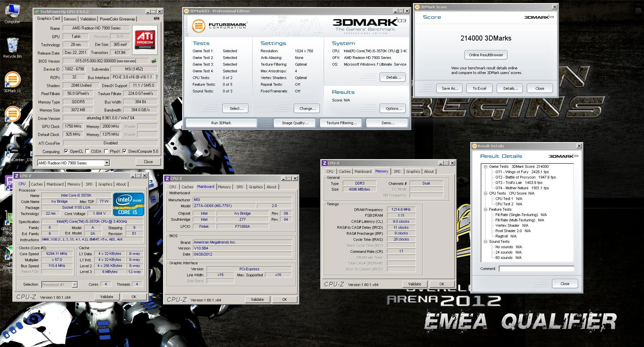The width and height of the screenshot is (644, 347).
Task: Click the 3DMark Score window title icon
Action: (417, 7)
